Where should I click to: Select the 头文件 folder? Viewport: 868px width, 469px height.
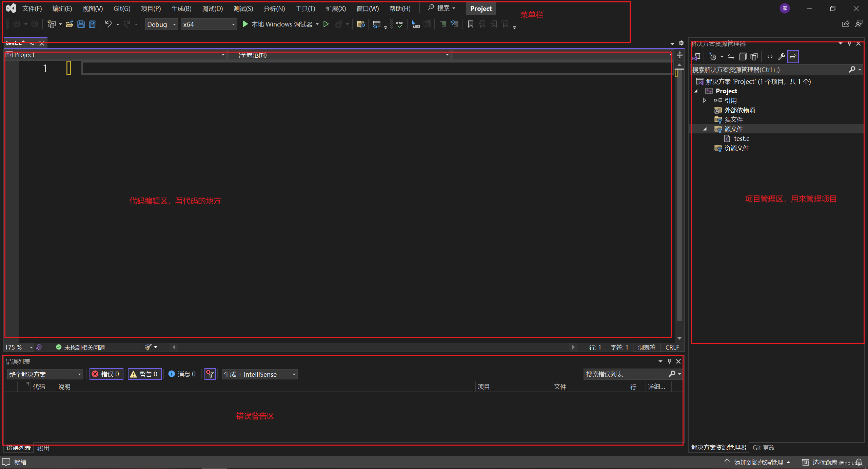(x=733, y=119)
